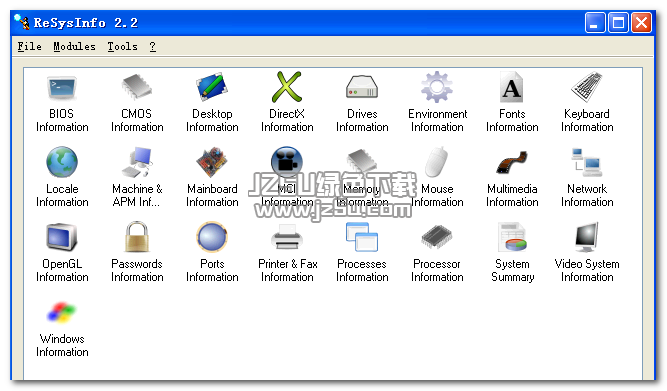This screenshot has height=391, width=667.
Task: Open the Ports Information icon
Action: [x=212, y=237]
